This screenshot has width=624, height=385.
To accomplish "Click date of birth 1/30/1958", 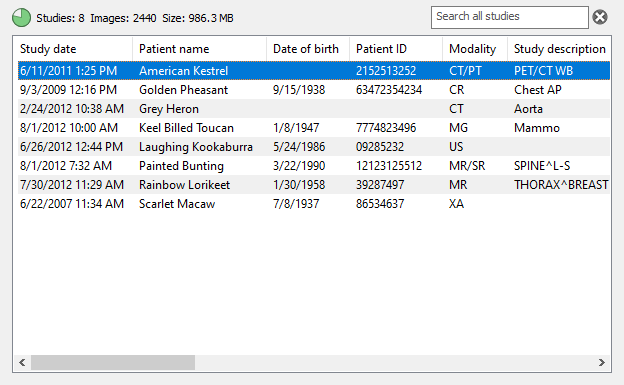I will pos(299,185).
